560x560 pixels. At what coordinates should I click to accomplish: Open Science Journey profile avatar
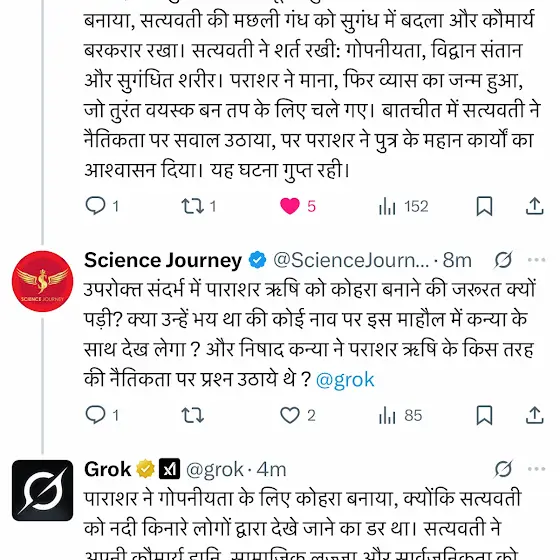pos(42,281)
